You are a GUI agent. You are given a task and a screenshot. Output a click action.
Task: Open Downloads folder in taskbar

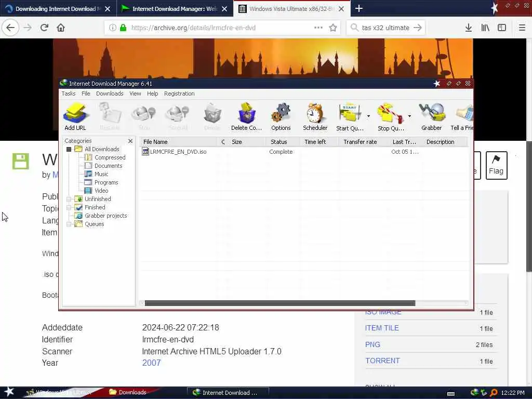127,392
